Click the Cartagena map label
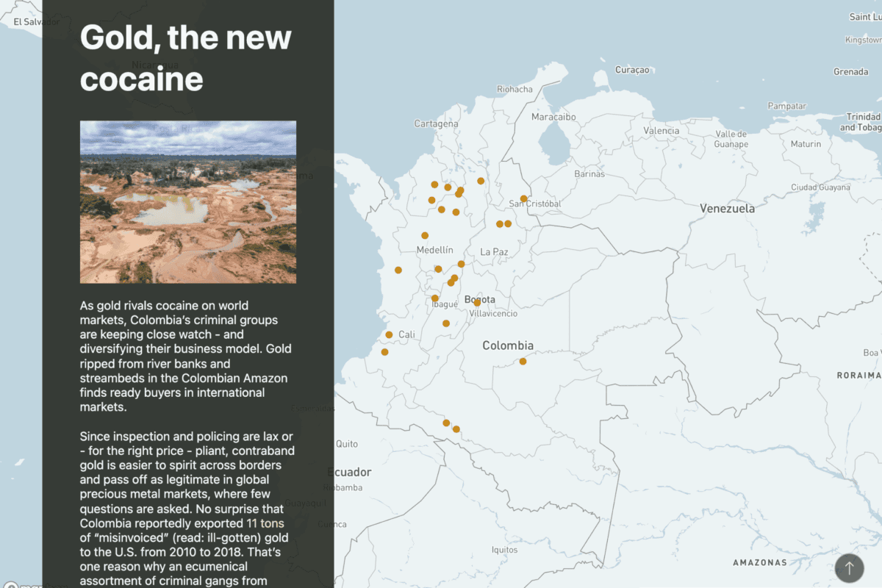882x588 pixels. coord(437,123)
